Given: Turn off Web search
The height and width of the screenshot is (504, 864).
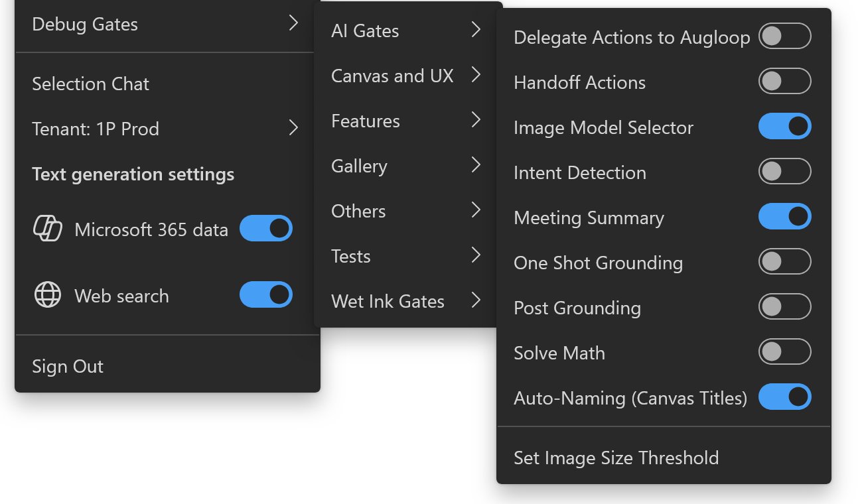Looking at the screenshot, I should (265, 294).
